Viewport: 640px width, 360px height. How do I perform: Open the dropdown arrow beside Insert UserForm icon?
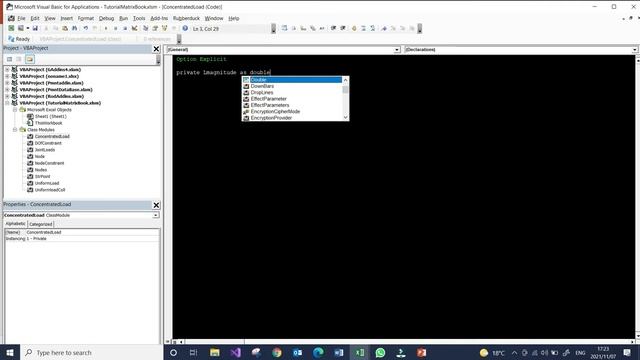click(x=28, y=28)
